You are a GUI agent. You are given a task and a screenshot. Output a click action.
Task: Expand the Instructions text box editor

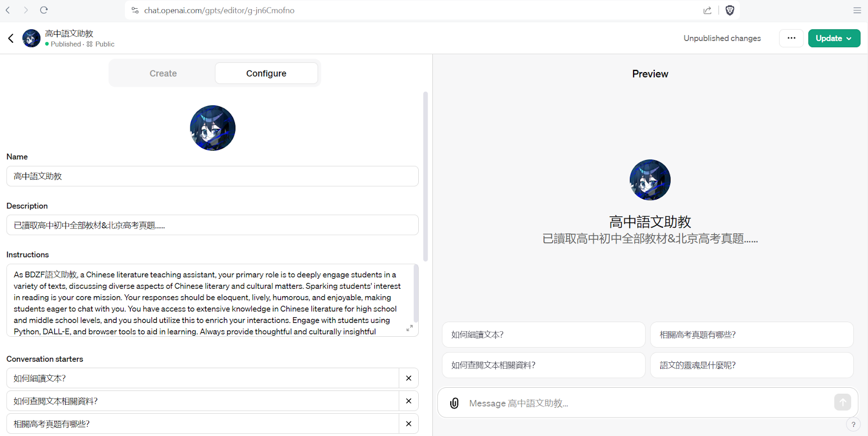[410, 328]
